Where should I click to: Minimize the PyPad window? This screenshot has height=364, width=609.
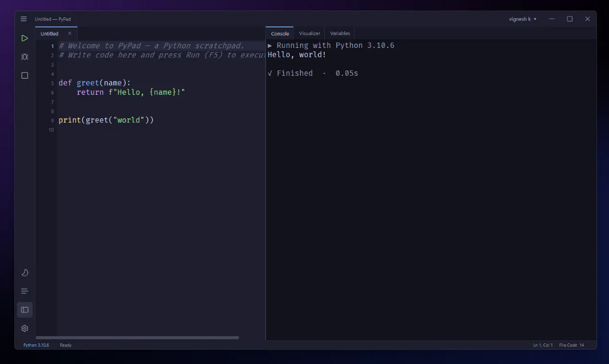552,19
